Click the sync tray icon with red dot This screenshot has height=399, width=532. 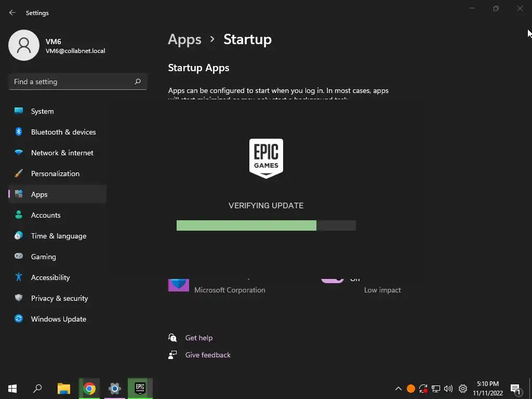click(x=423, y=389)
